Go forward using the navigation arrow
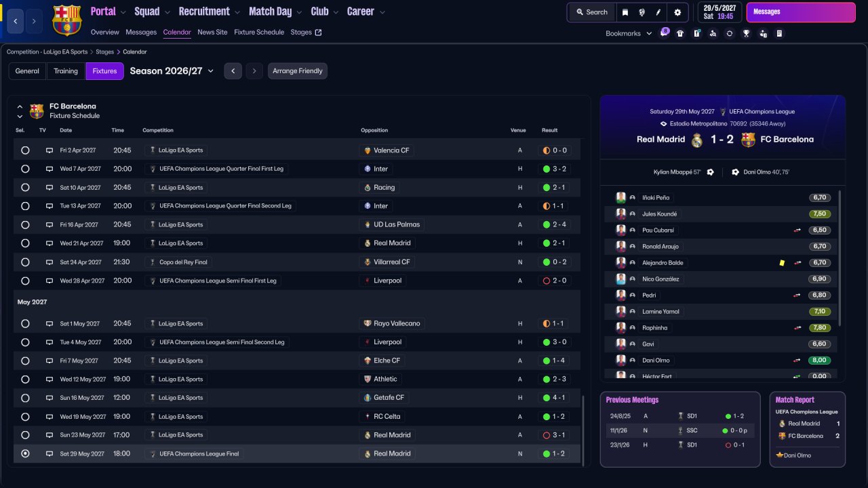Image resolution: width=868 pixels, height=488 pixels. pos(35,22)
